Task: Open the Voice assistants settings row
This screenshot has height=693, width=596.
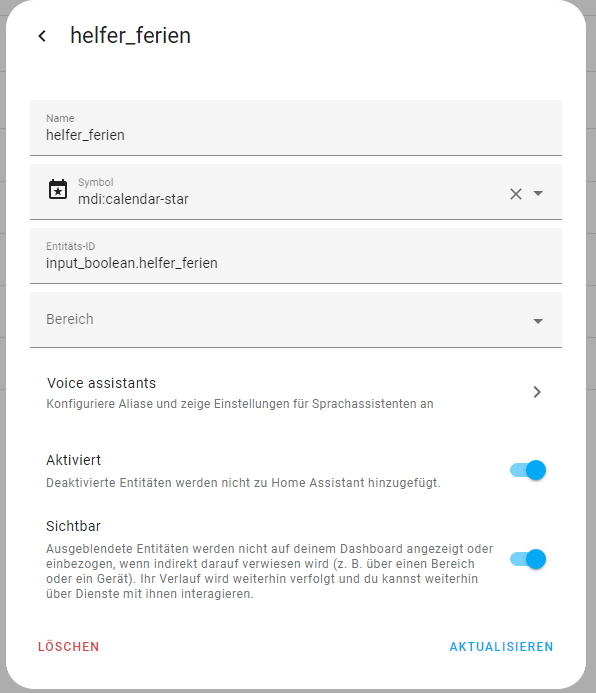Action: coord(296,392)
